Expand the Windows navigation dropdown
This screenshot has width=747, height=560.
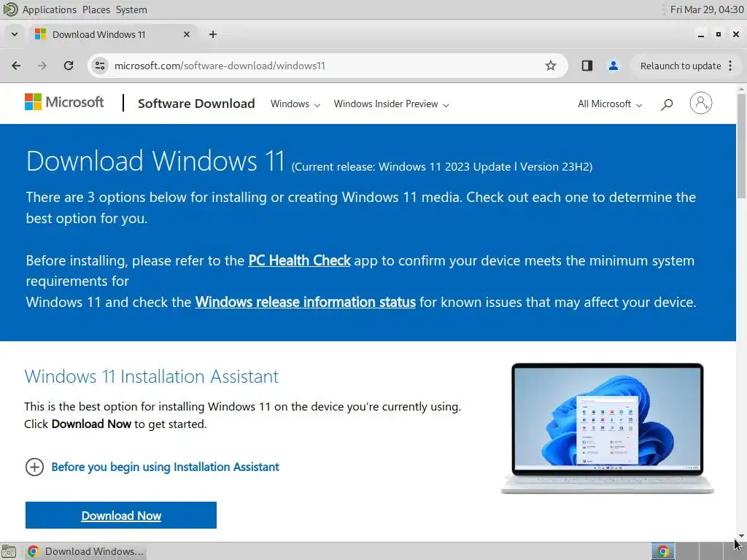[295, 104]
